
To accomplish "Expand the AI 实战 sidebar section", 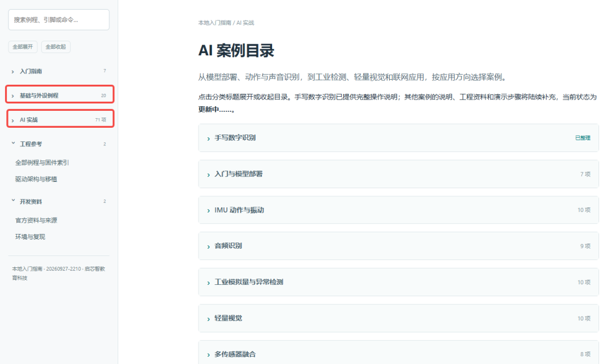I will tap(59, 119).
